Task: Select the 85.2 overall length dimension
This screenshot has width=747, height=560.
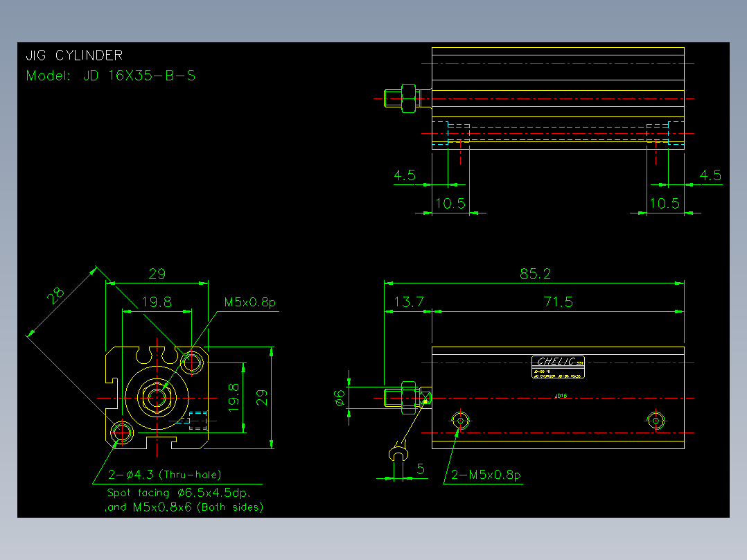Action: pyautogui.click(x=535, y=274)
